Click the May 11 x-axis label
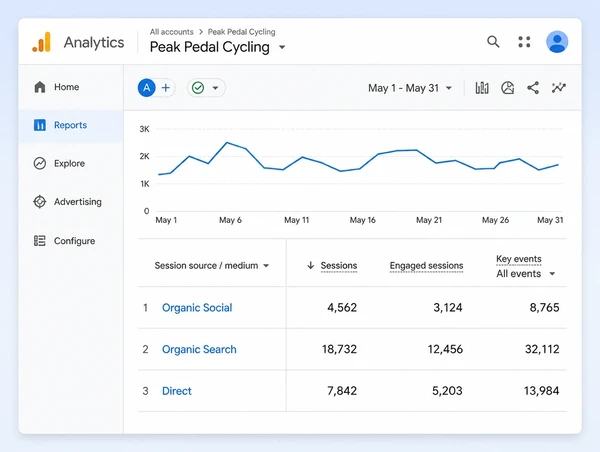This screenshot has width=600, height=452. click(296, 220)
